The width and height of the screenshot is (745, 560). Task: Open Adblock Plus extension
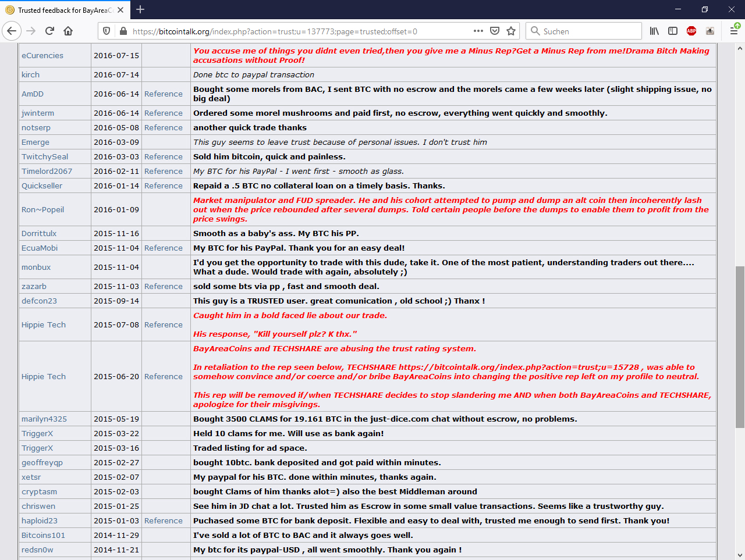click(x=691, y=31)
